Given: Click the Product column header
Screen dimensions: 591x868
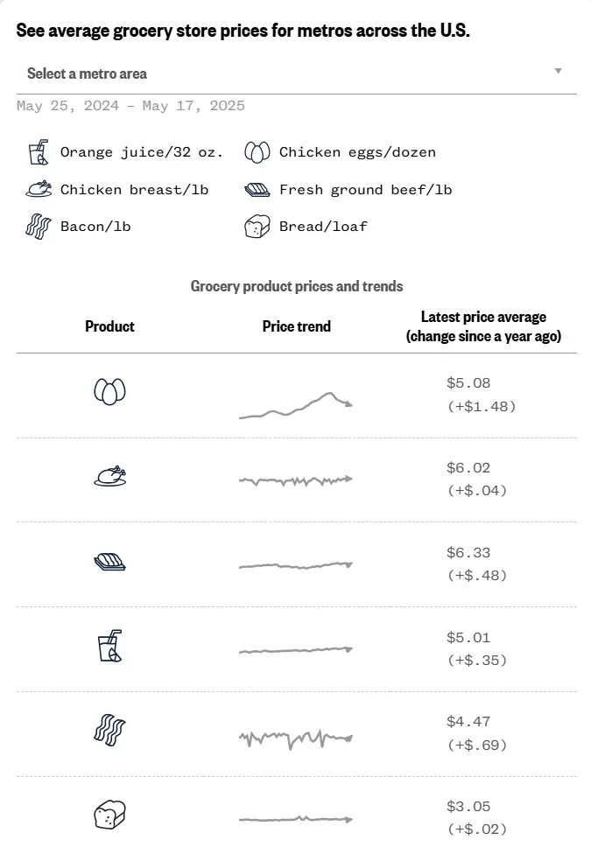Looking at the screenshot, I should pyautogui.click(x=109, y=326).
